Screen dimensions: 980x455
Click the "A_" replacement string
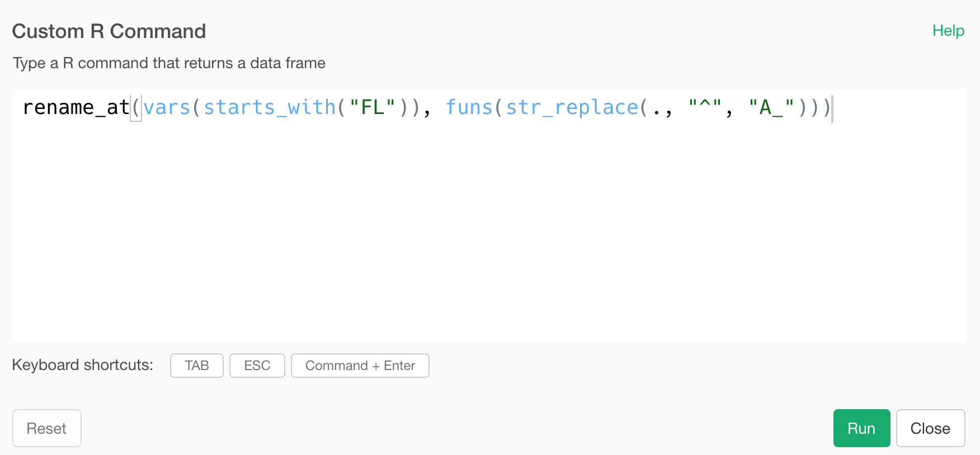[771, 107]
